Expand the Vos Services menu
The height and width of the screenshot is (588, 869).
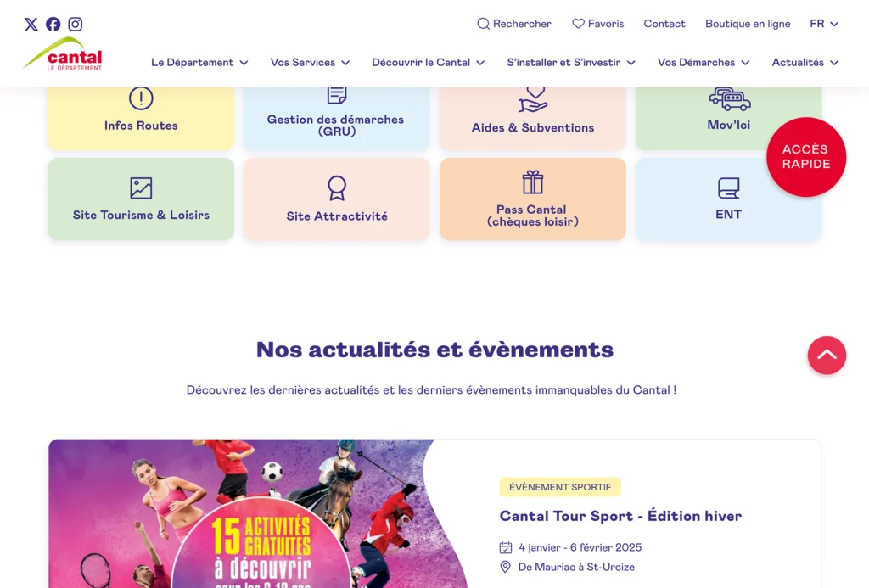310,63
